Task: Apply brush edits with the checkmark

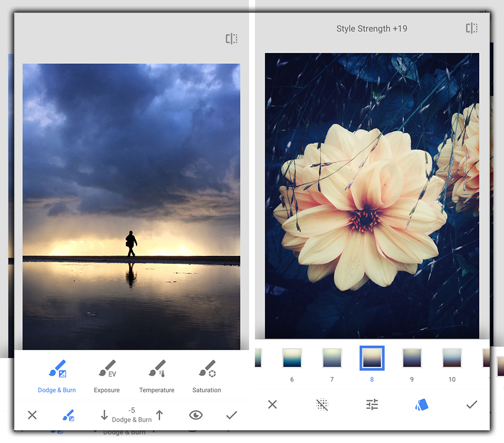Action: 231,415
